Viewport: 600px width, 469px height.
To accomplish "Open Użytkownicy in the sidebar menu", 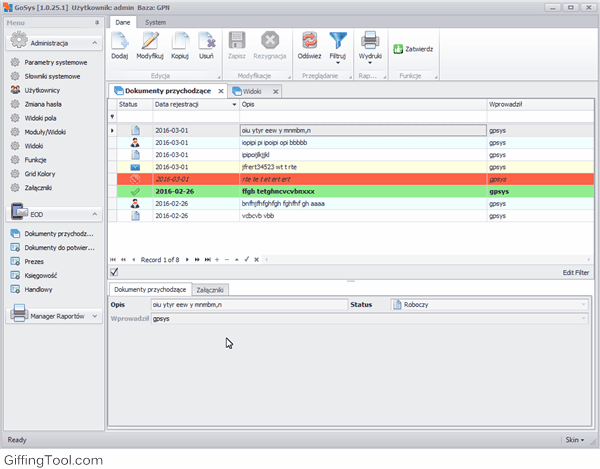I will click(41, 89).
